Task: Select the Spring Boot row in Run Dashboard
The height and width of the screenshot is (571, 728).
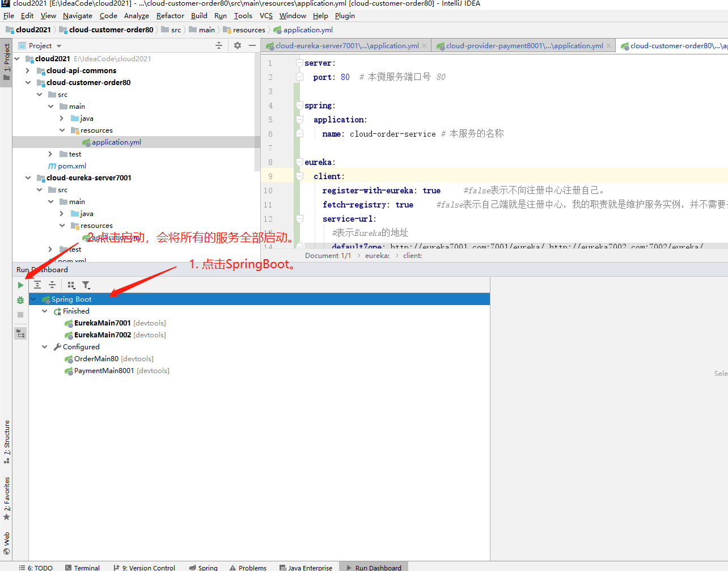Action: point(259,299)
